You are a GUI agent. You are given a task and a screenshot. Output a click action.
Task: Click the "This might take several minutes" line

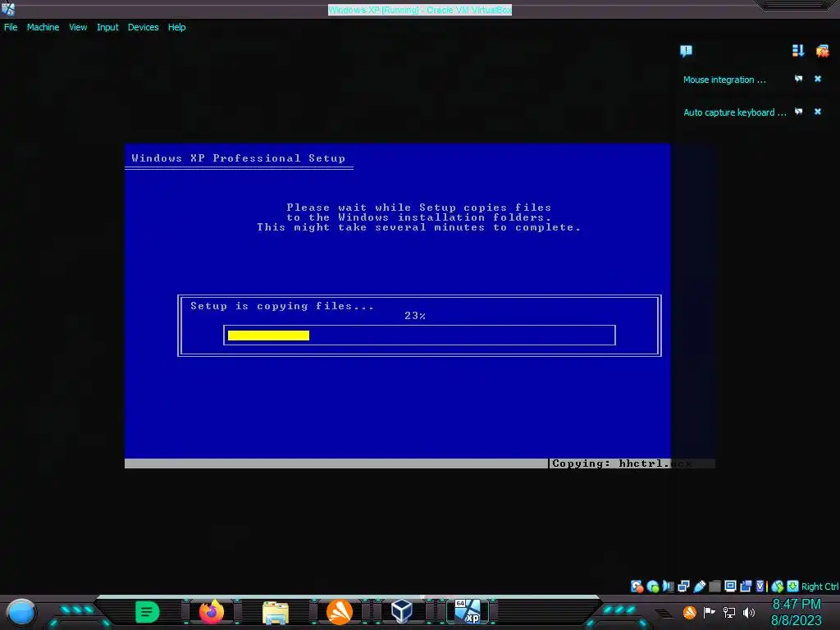419,227
